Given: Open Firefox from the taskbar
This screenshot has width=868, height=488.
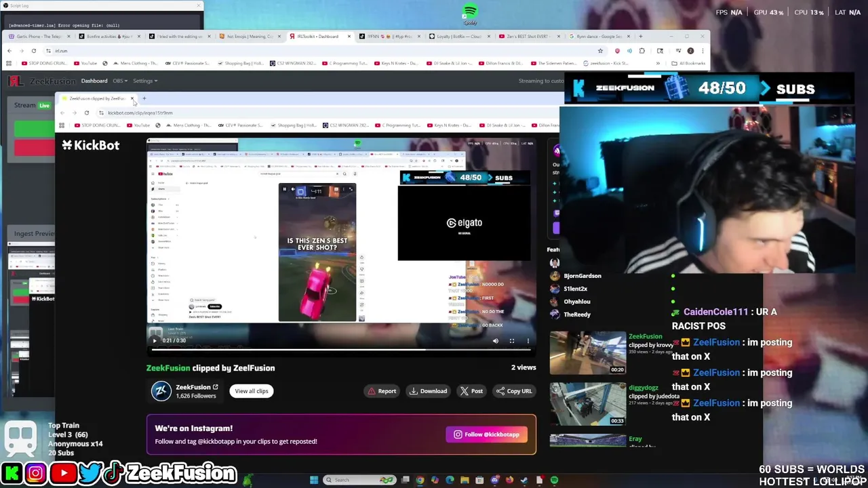Looking at the screenshot, I should [x=509, y=480].
